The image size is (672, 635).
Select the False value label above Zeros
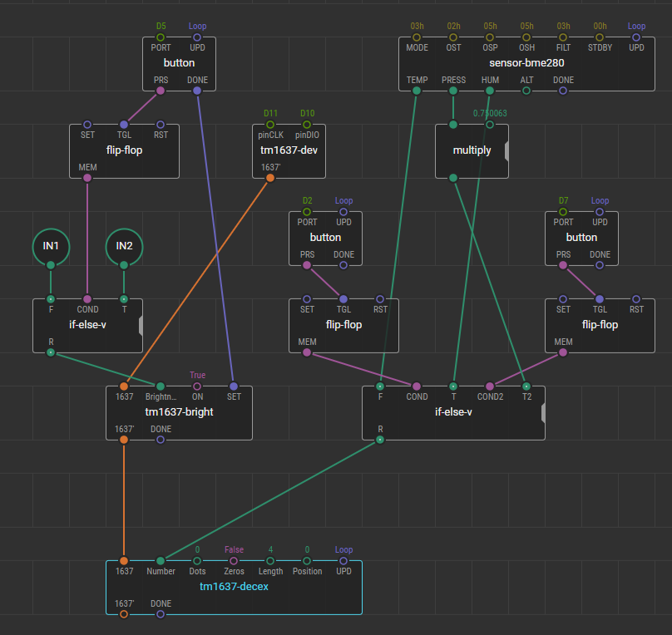[x=234, y=549]
